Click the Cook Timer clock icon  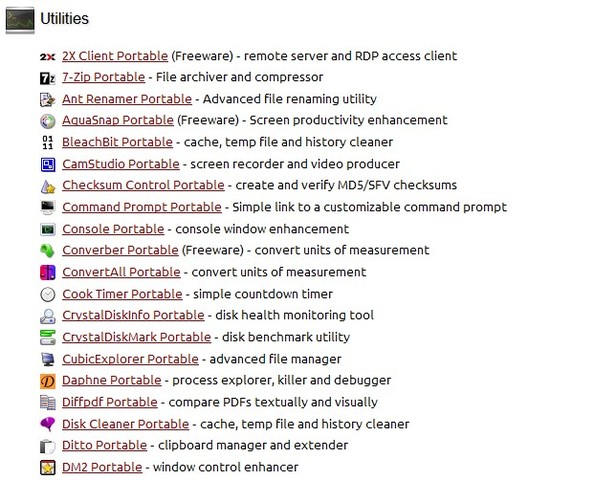click(x=48, y=294)
